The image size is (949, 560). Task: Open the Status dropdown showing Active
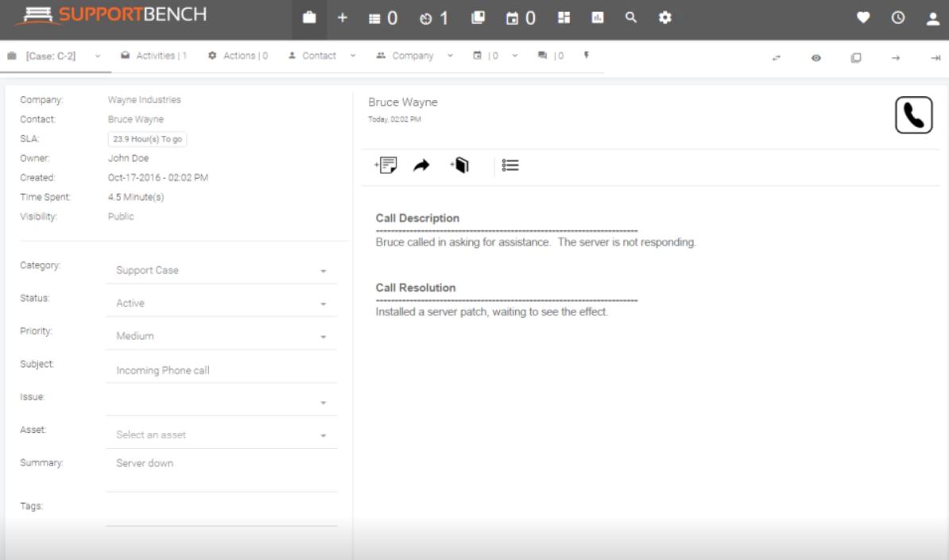[222, 303]
